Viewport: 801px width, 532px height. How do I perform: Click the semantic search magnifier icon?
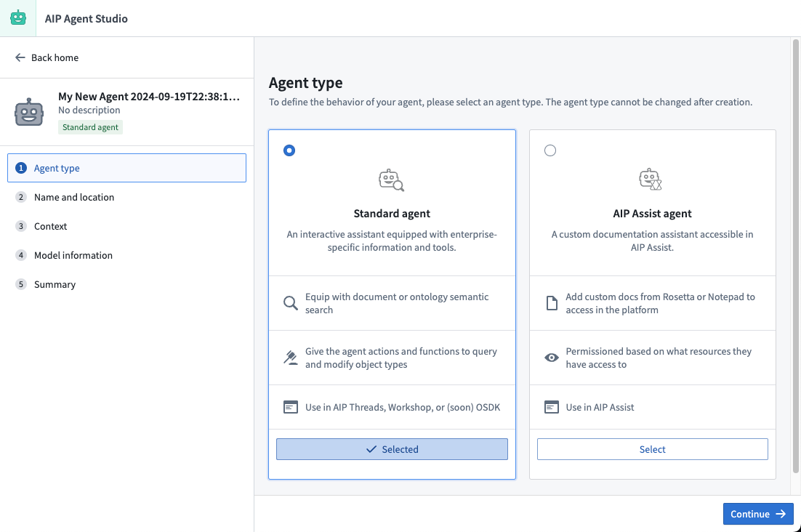pos(291,303)
